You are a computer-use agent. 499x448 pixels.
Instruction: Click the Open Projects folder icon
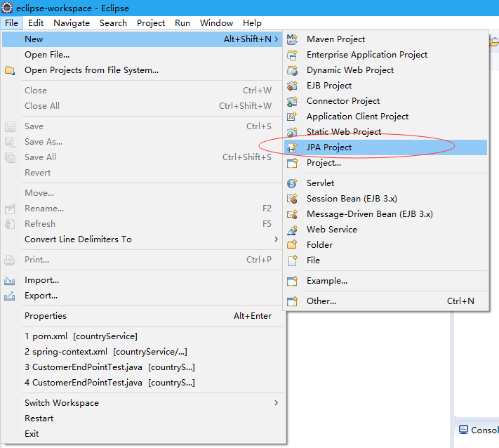(x=10, y=70)
